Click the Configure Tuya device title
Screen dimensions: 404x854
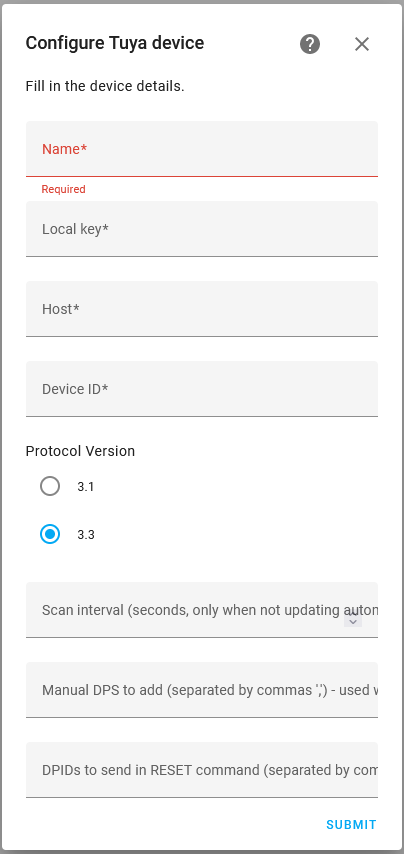115,43
